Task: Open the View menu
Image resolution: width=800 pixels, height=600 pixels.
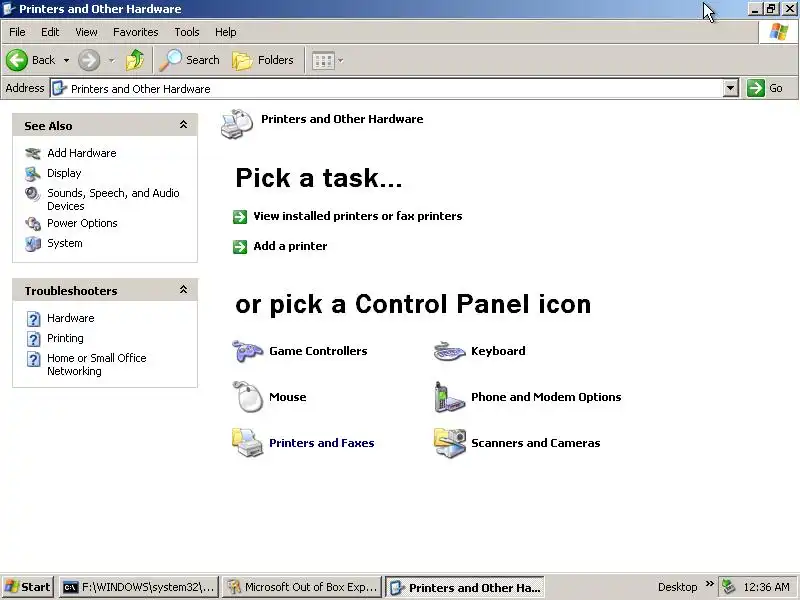Action: click(86, 32)
